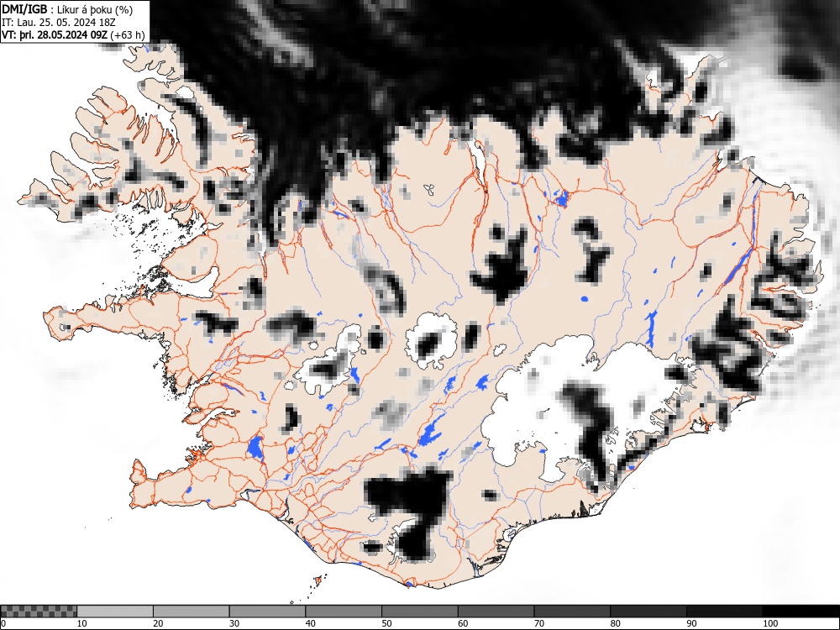Click the '0' scale label
The height and width of the screenshot is (630, 840).
click(3, 623)
